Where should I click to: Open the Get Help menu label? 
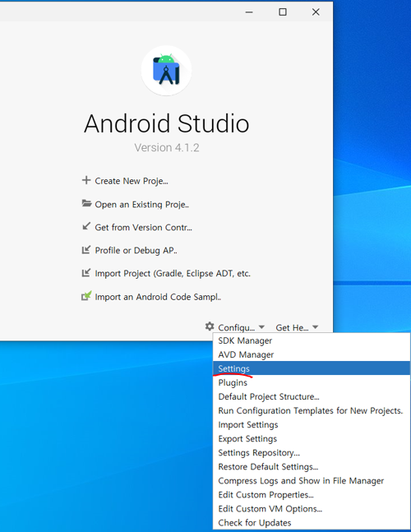tap(292, 328)
